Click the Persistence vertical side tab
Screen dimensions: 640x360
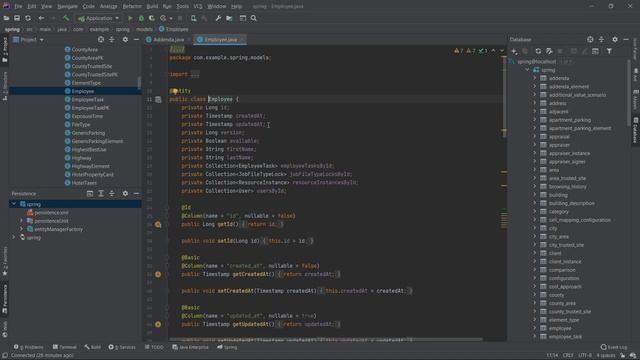(5, 299)
